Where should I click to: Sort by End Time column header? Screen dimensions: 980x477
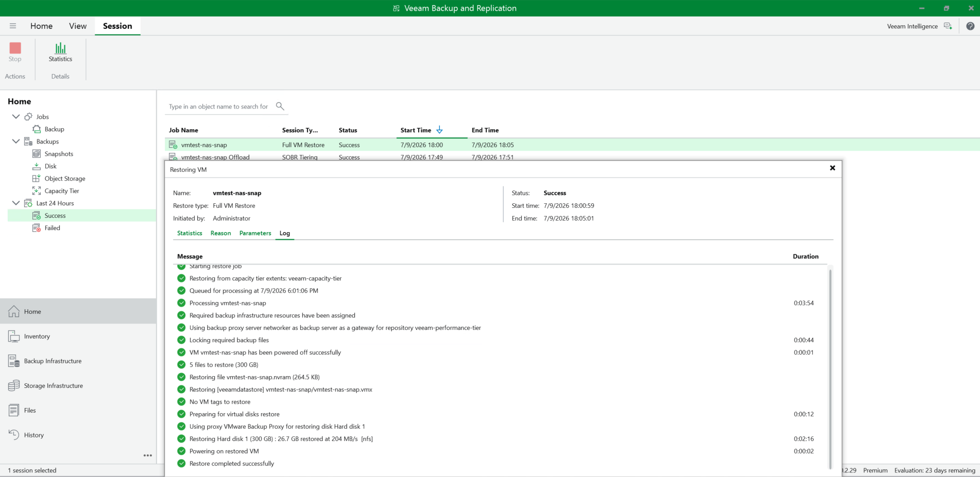(x=485, y=130)
